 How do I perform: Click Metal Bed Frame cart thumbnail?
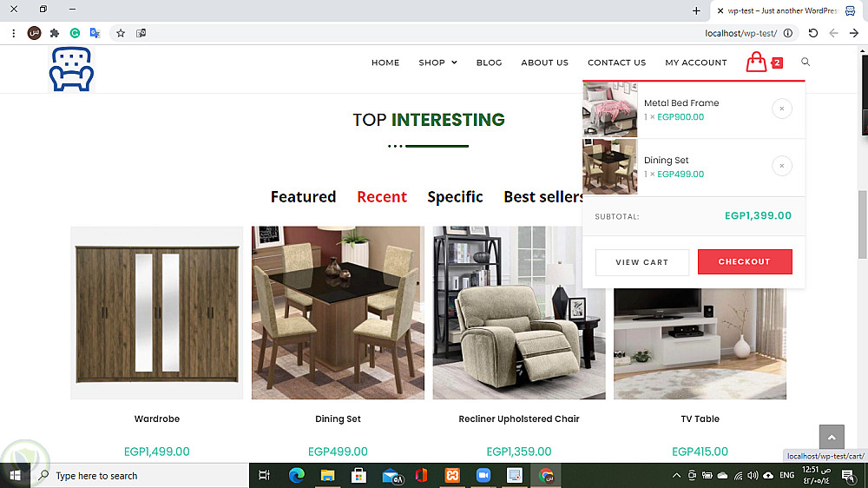(610, 109)
